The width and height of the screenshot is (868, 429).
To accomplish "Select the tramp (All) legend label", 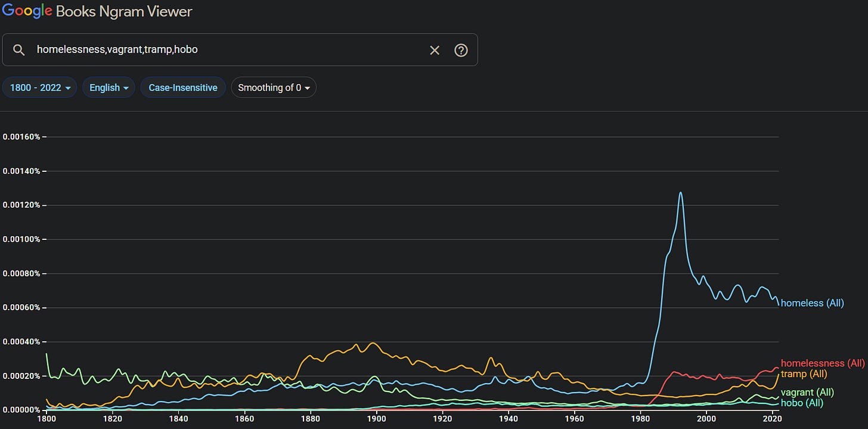I will (x=804, y=374).
